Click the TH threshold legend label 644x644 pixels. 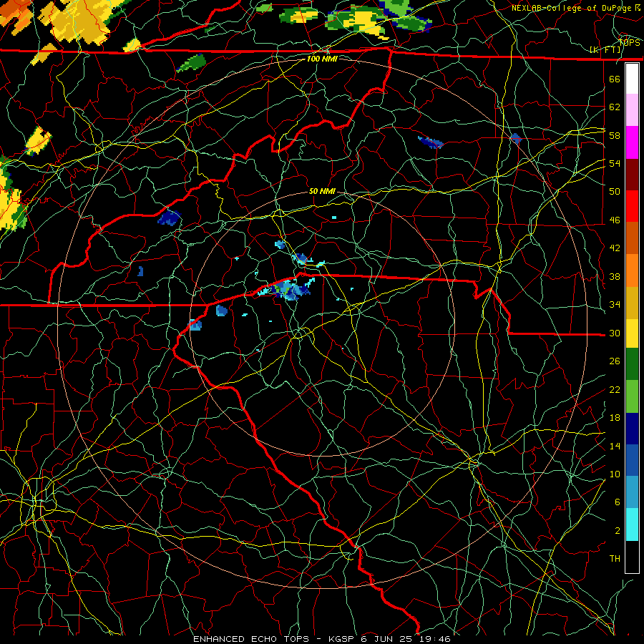coord(615,558)
